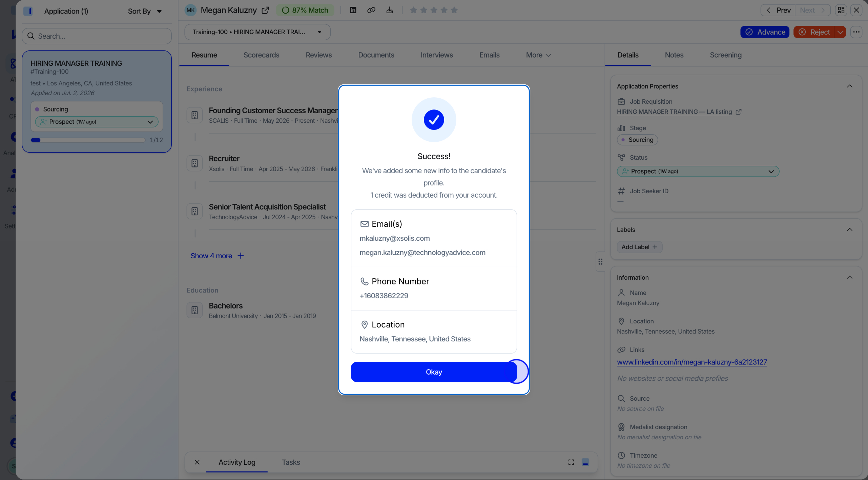Open the Training-100 job selector dropdown
Viewport: 868px width, 480px height.
257,32
